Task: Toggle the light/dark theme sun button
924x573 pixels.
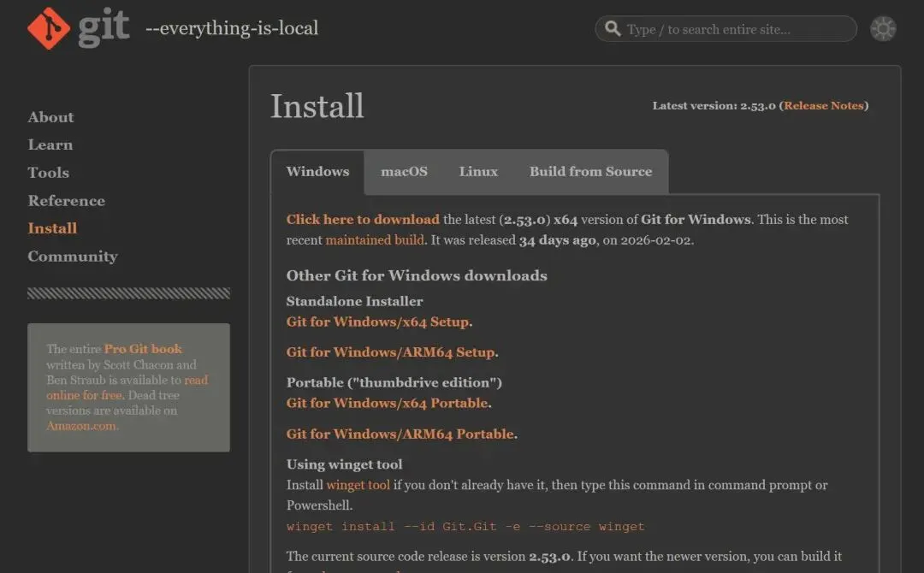Action: [x=883, y=28]
